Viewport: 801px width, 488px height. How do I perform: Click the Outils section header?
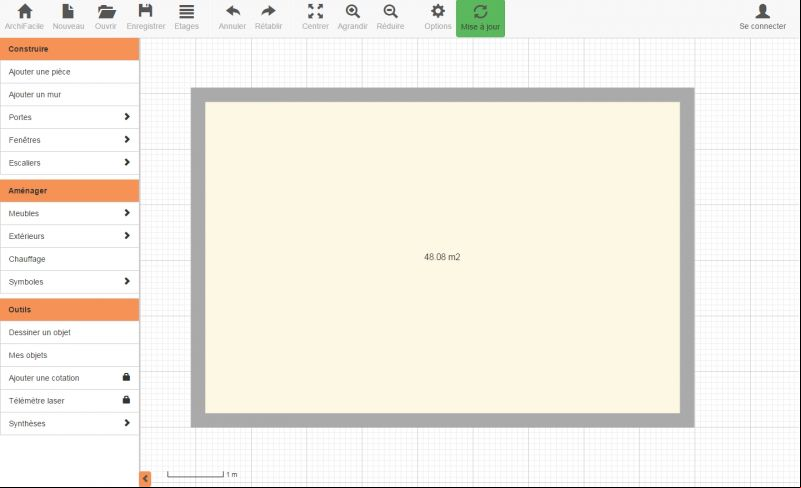coord(69,310)
